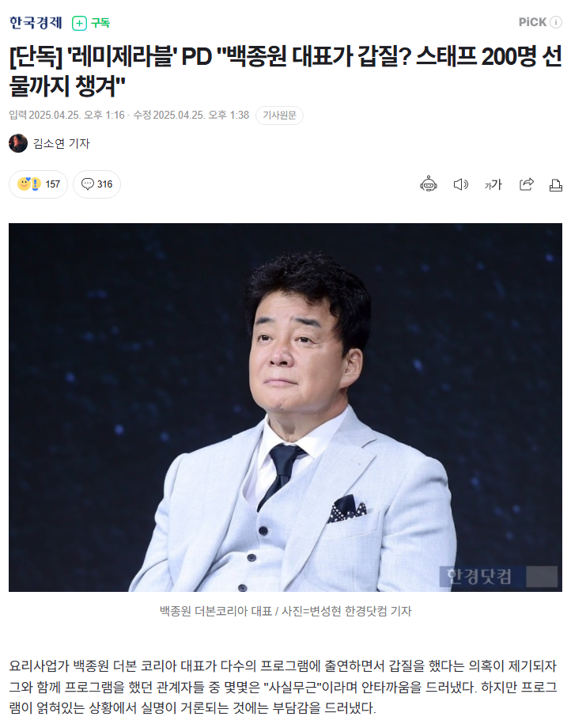Play article audio with speaker icon

pos(460,185)
